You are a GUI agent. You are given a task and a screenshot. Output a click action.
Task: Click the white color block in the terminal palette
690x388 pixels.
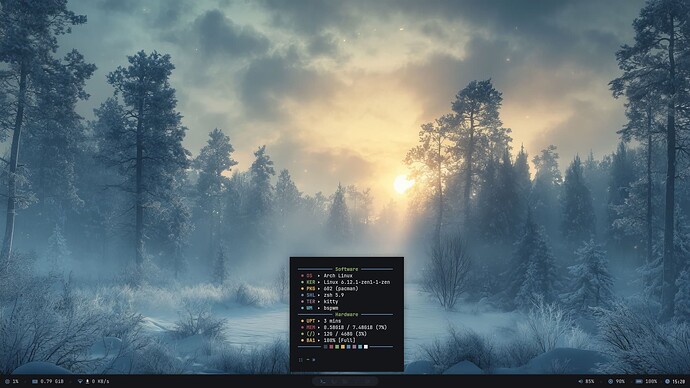[x=366, y=347]
